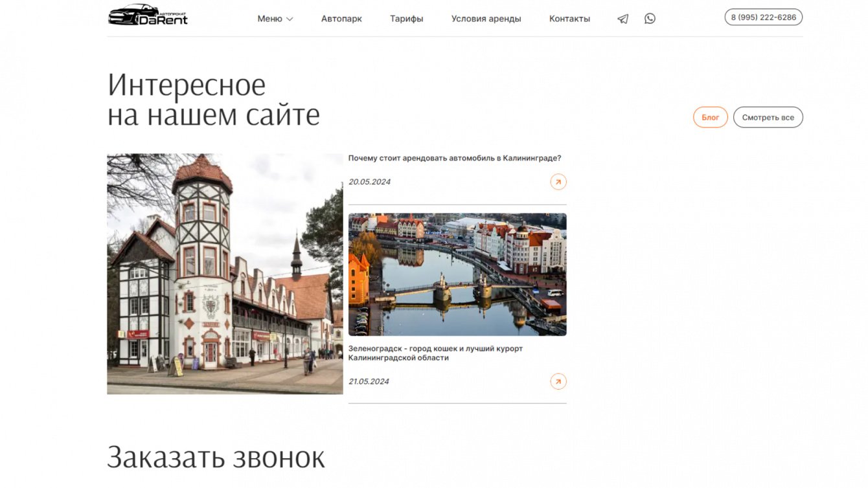This screenshot has width=868, height=488.
Task: Click the Смотреть все button
Action: pyautogui.click(x=768, y=117)
